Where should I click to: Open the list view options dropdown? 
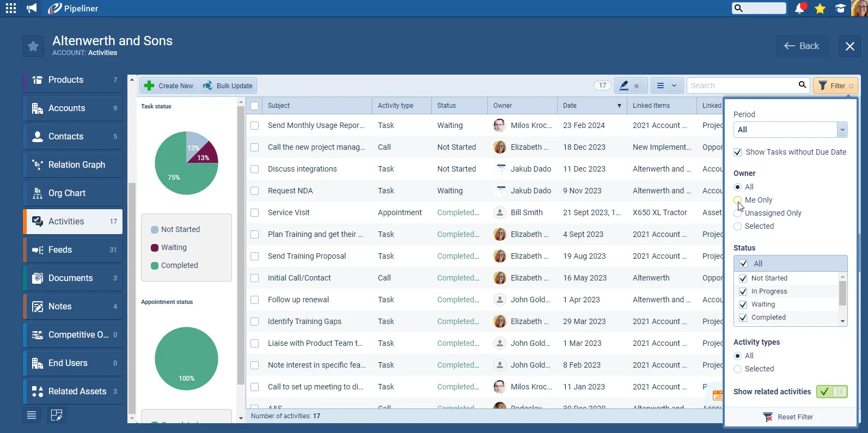[667, 86]
